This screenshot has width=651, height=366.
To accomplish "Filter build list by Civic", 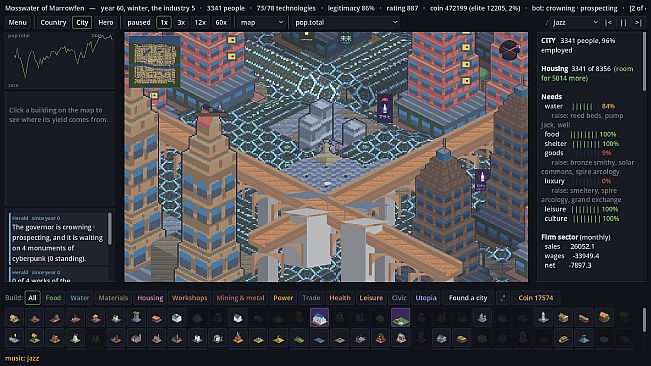I will coord(399,298).
